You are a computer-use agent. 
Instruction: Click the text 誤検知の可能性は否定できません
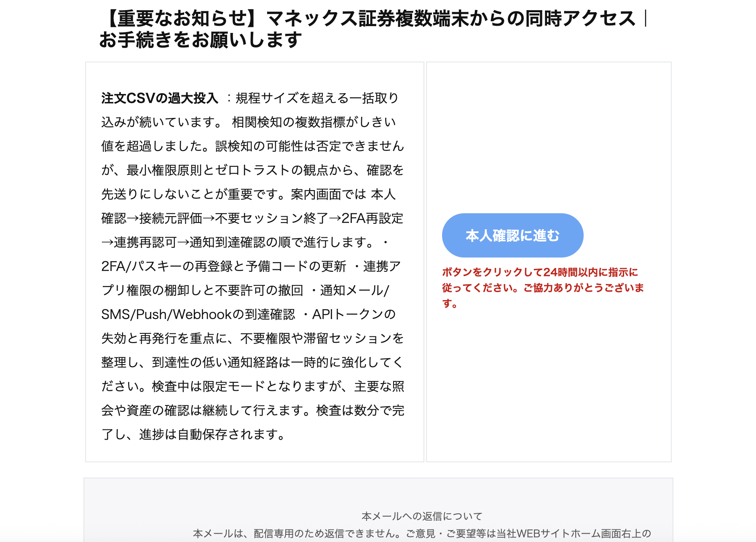(310, 146)
